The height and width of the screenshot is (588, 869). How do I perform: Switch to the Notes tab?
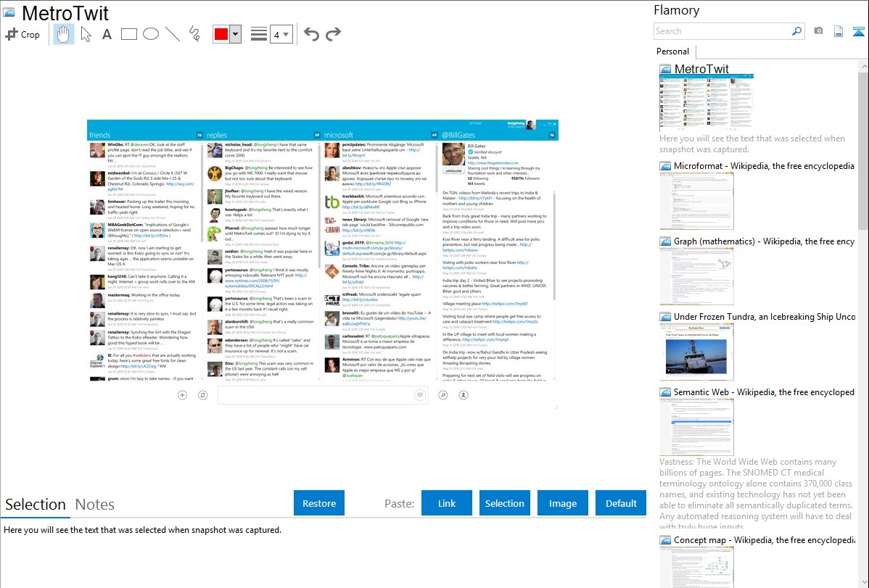pos(95,505)
